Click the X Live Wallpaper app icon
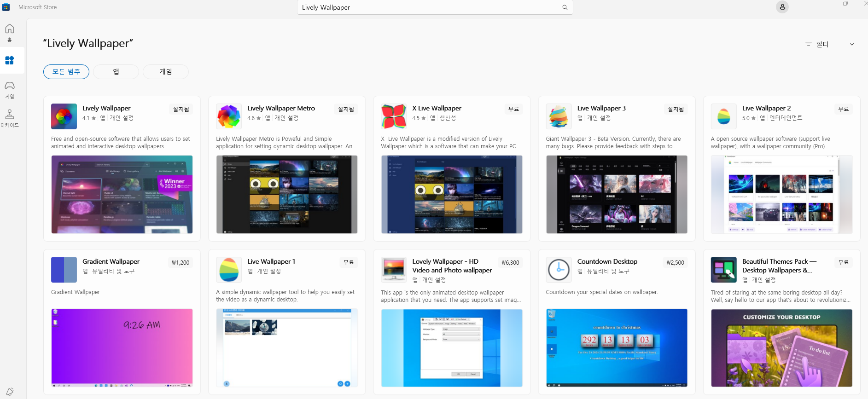This screenshot has width=868, height=399. [x=394, y=116]
